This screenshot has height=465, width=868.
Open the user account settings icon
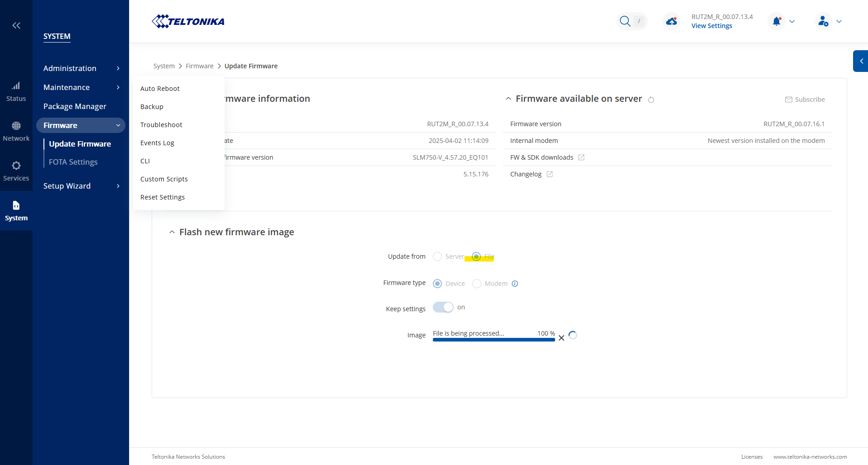(823, 21)
